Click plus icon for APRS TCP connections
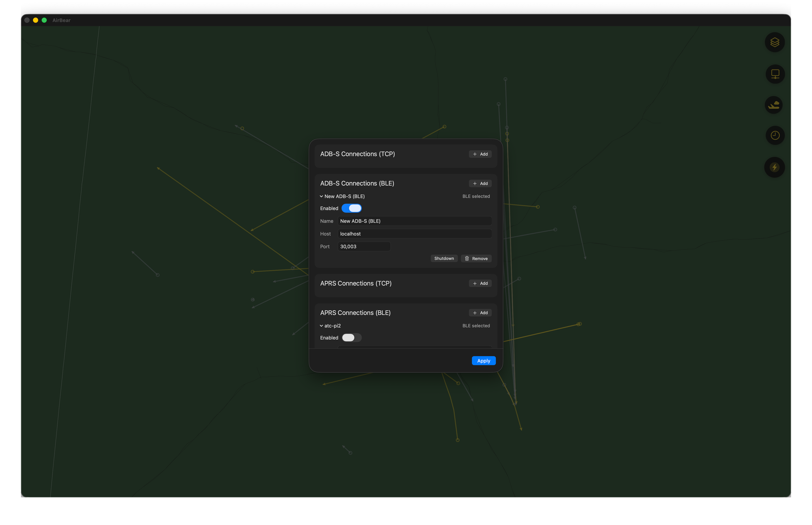Image resolution: width=812 pixels, height=525 pixels. 475,283
